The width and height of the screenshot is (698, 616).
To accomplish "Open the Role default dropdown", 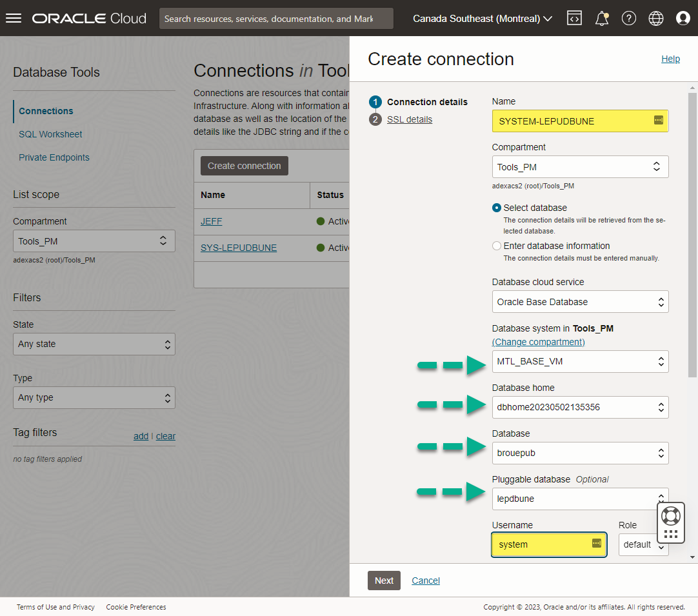I will point(643,544).
